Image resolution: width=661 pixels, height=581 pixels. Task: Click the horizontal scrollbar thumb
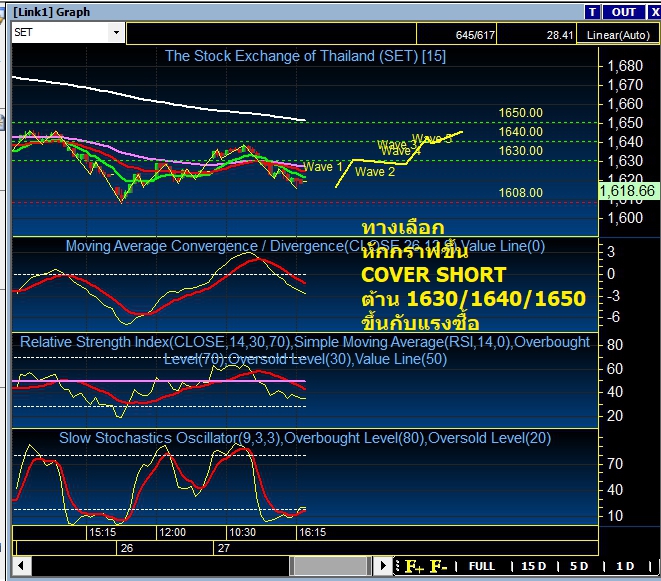330,566
